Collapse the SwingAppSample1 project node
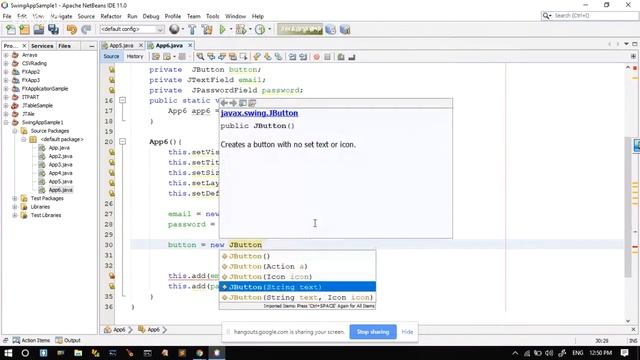 6,122
